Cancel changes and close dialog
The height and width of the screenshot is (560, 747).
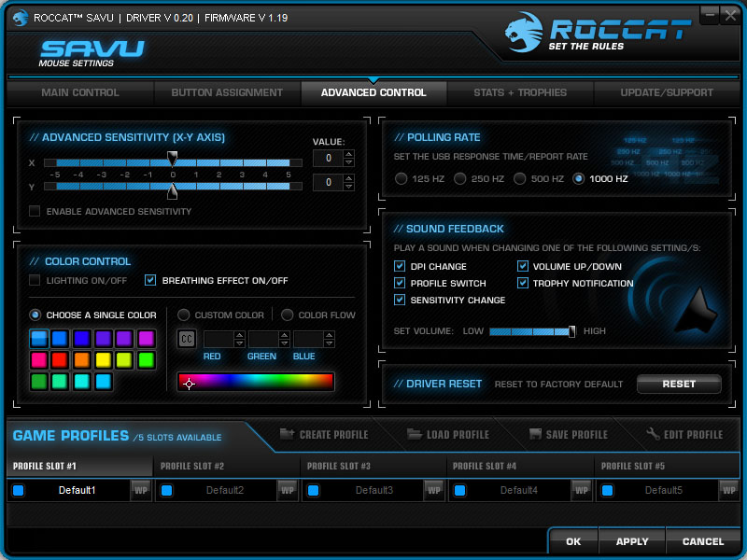click(703, 541)
